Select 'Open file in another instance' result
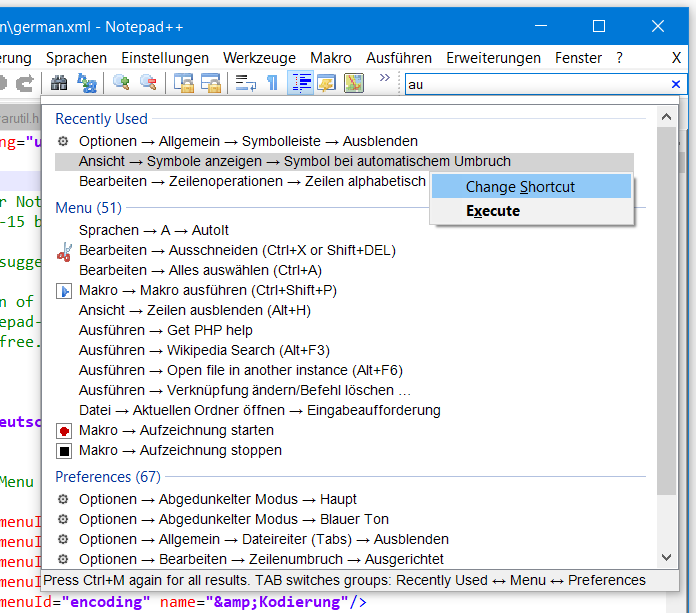This screenshot has width=696, height=613. 241,370
